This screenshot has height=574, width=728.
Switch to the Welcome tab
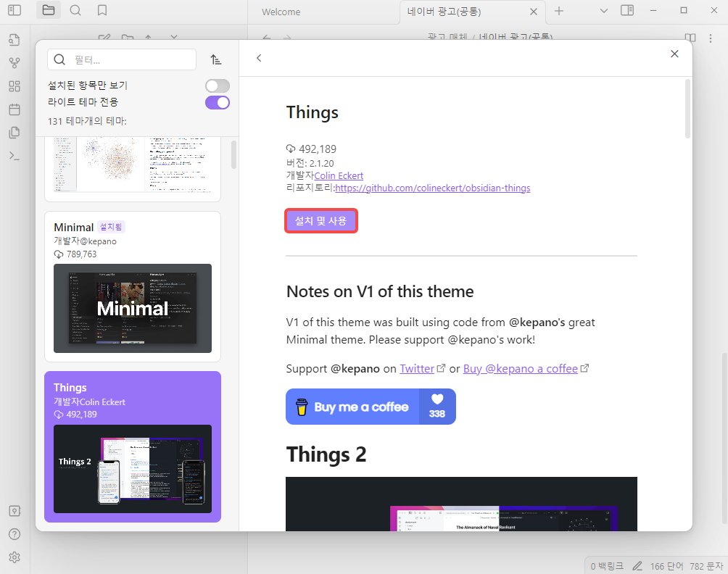click(281, 12)
